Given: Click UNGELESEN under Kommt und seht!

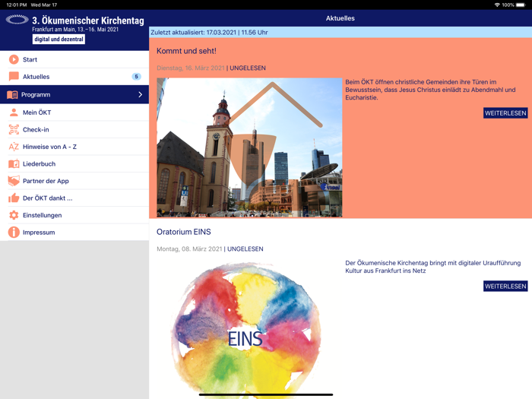Looking at the screenshot, I should coord(248,68).
